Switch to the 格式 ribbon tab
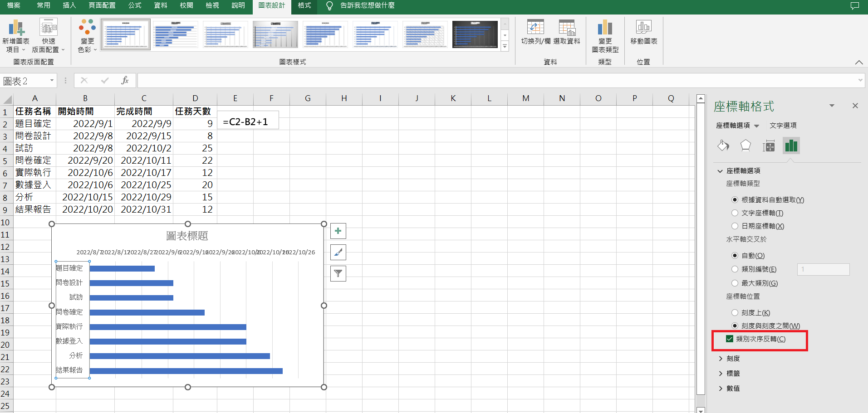This screenshot has height=413, width=868. [304, 5]
